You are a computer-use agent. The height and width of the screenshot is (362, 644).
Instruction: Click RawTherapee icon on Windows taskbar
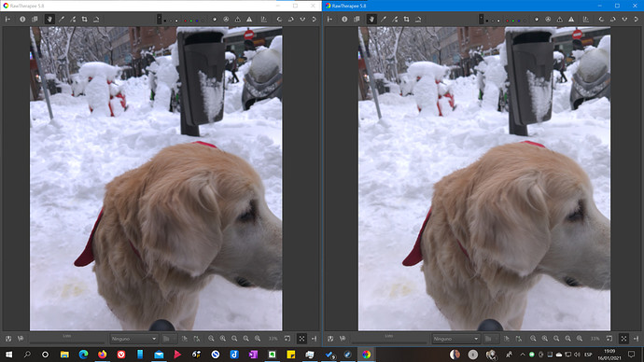367,355
